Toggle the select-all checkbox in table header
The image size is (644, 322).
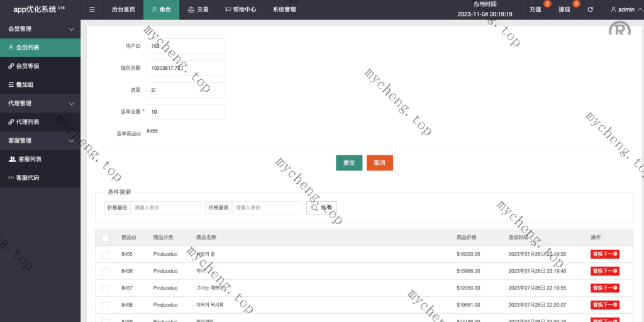(x=106, y=238)
